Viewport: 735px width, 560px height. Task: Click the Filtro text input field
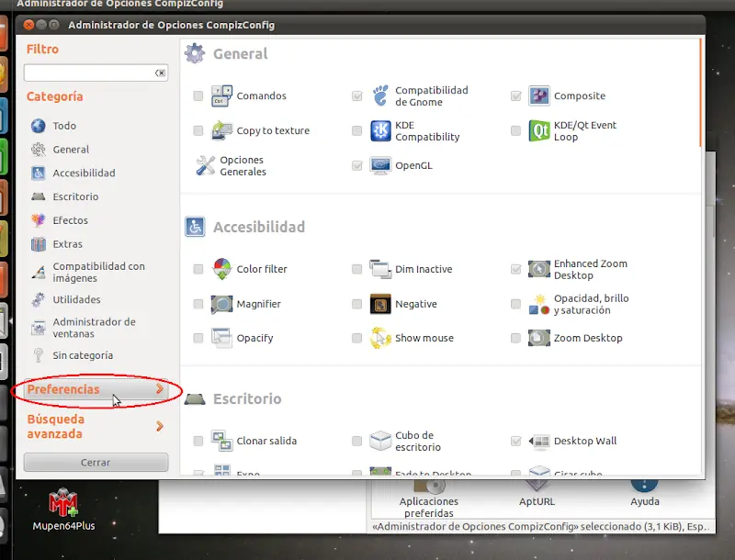(x=96, y=73)
